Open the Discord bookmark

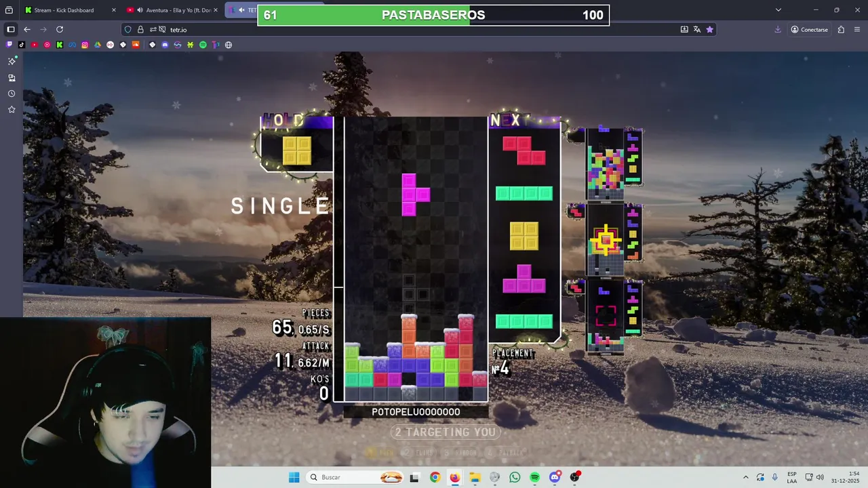pos(165,45)
